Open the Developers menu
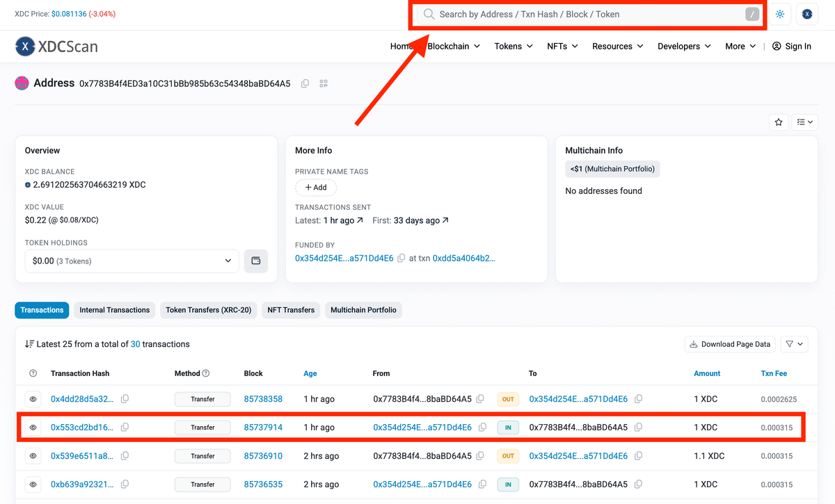Screen dimensions: 835x504 point(683,46)
